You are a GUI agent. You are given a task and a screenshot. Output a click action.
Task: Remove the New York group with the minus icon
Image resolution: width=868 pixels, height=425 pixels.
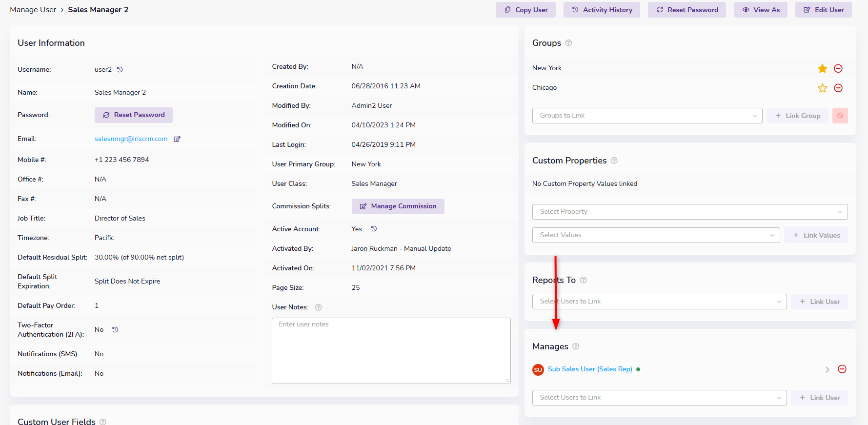point(838,68)
